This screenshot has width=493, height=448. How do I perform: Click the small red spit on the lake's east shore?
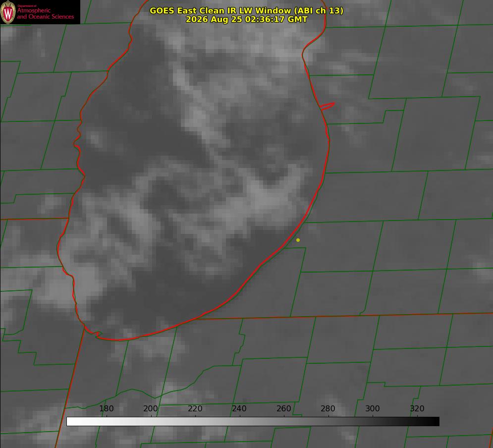pyautogui.click(x=327, y=106)
